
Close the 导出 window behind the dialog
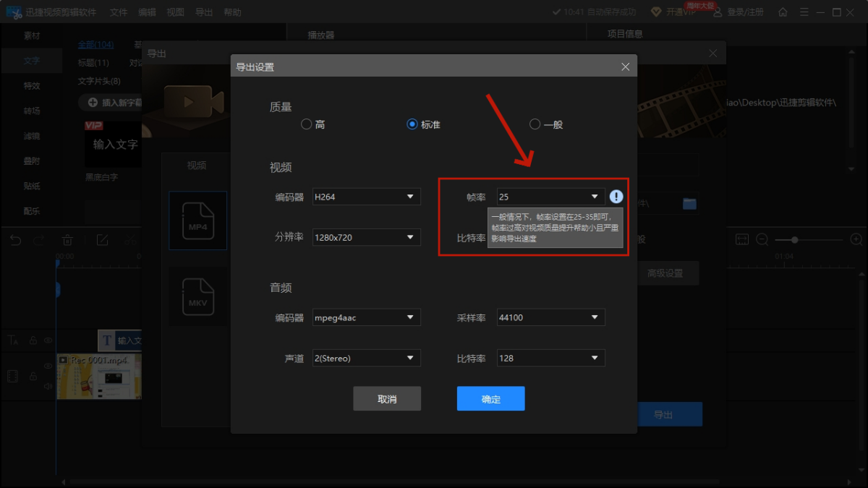(713, 53)
